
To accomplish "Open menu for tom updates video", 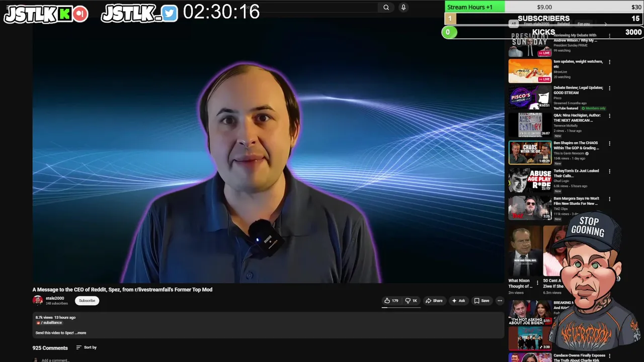I will tap(609, 62).
